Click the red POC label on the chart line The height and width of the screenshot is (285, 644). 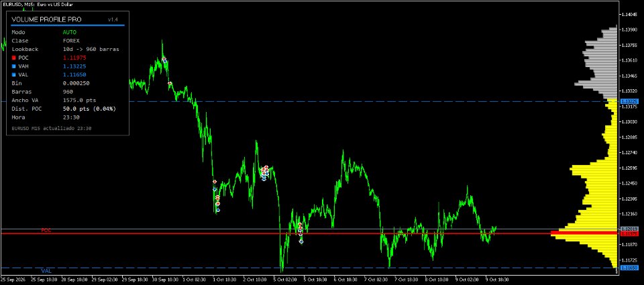46,231
